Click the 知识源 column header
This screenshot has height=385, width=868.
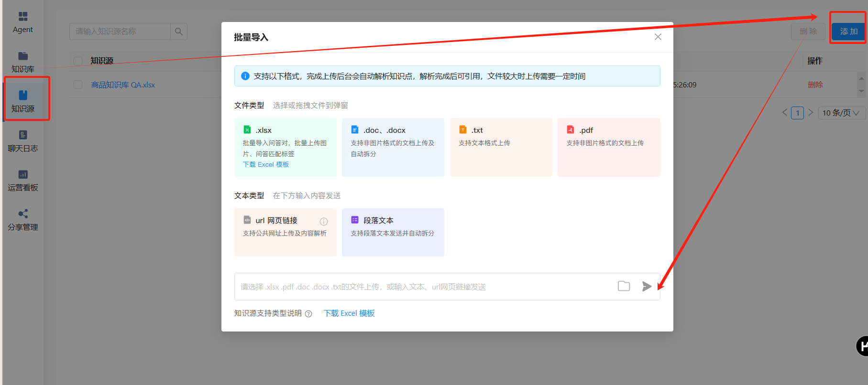(102, 61)
